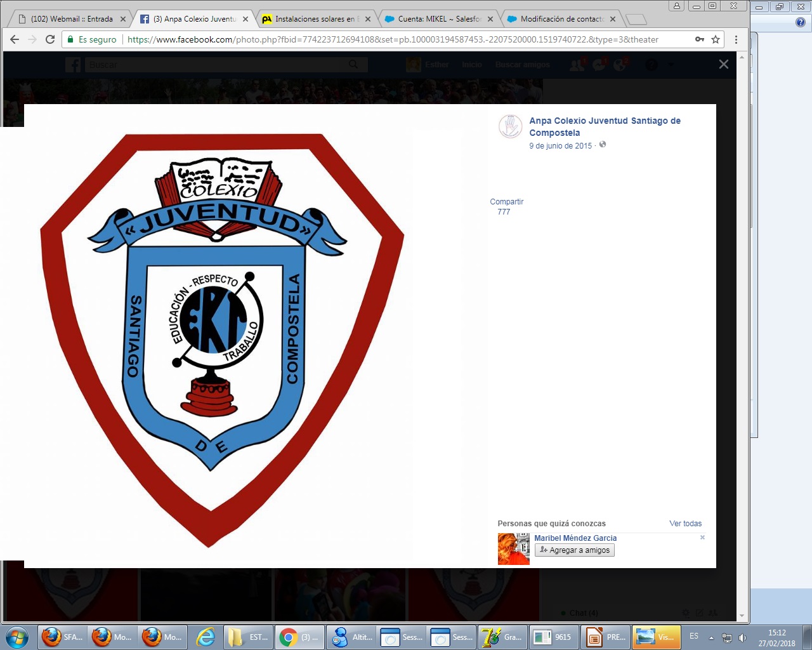Open Anpa Colexio Juventud Santiago de Compostela page link
This screenshot has width=812, height=650.
click(605, 126)
